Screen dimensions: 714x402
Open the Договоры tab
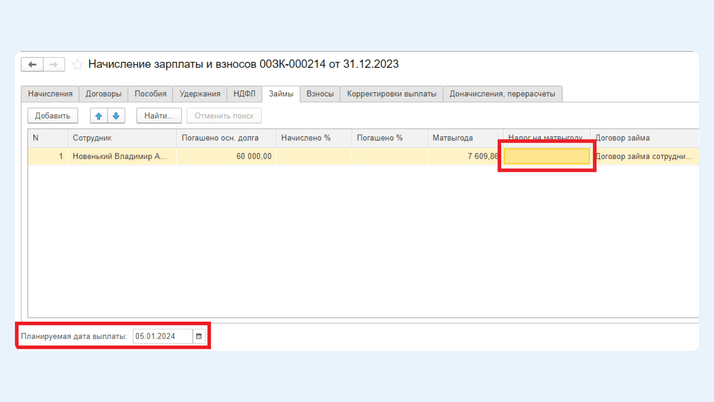[103, 94]
